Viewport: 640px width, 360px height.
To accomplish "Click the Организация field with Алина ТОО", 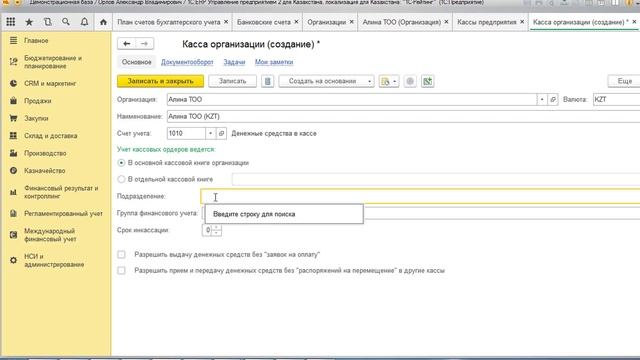I will [351, 100].
